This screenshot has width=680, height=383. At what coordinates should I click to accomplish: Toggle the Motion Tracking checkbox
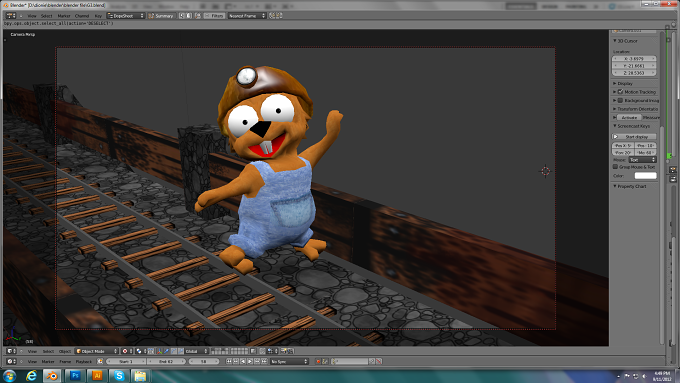620,92
